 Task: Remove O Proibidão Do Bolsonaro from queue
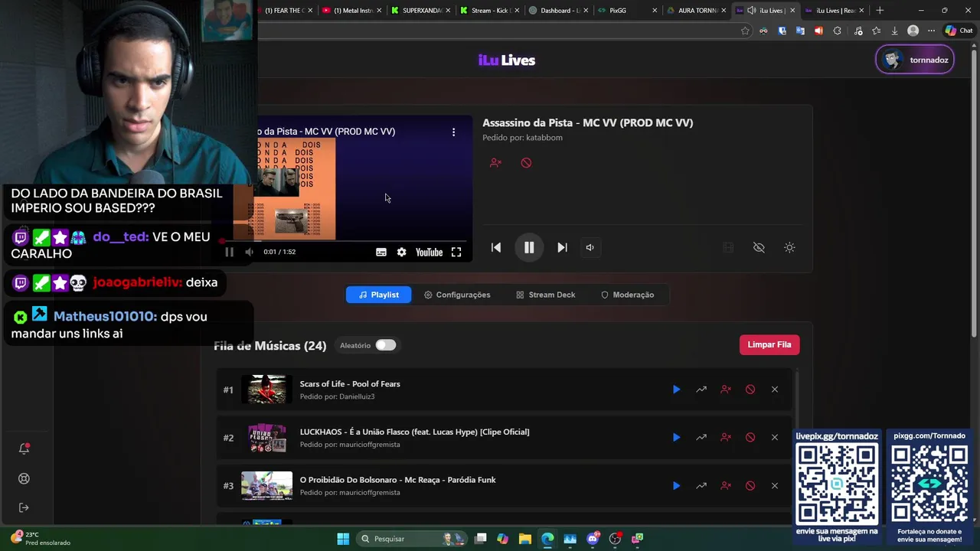(775, 486)
